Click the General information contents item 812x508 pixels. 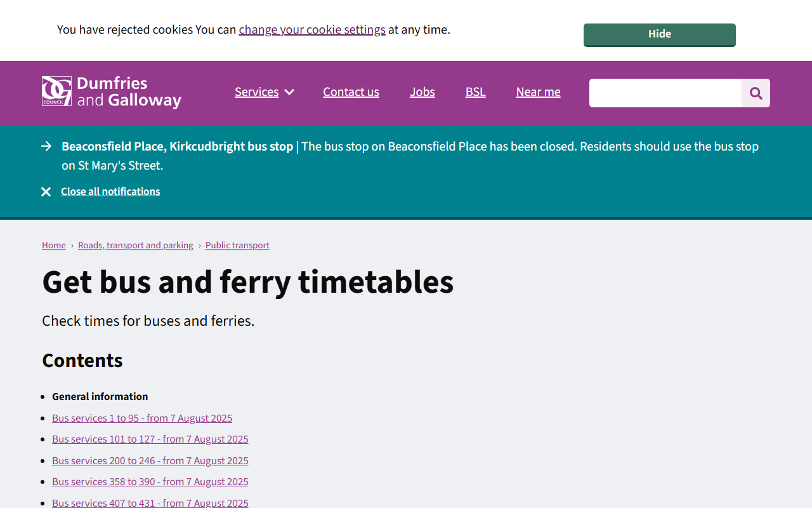[100, 397]
